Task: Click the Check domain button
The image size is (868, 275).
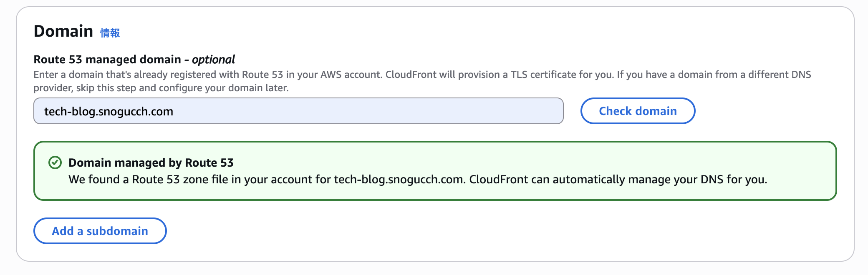Action: [638, 111]
